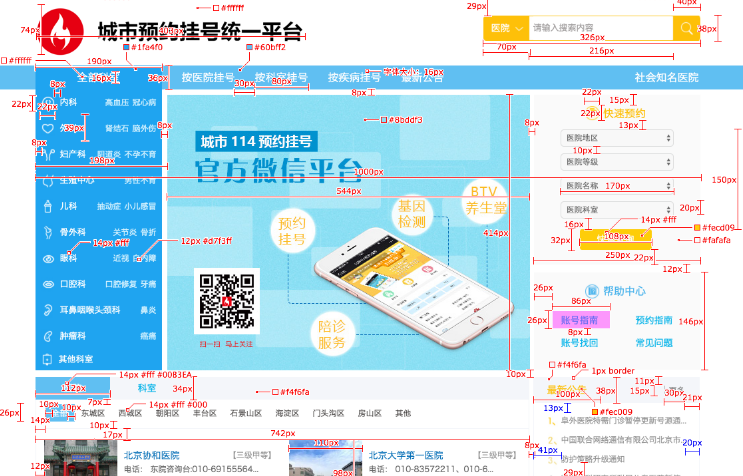Click the 帮助中心 circular icon
Screen dimensions: 743x476
click(x=592, y=291)
